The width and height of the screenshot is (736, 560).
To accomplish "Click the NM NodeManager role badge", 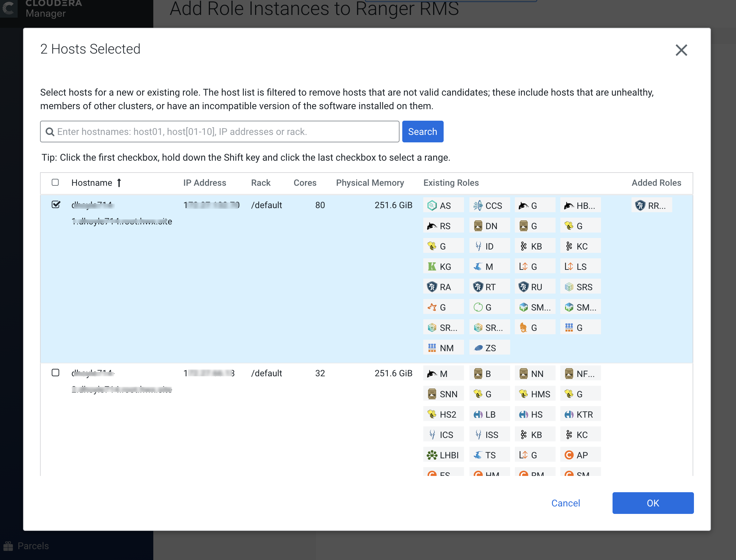I will pos(443,348).
